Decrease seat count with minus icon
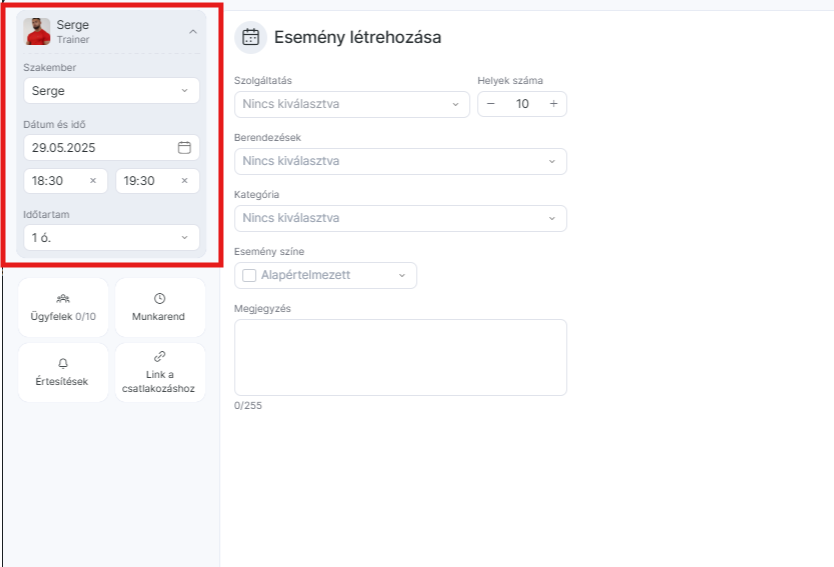The image size is (834, 567). point(491,104)
